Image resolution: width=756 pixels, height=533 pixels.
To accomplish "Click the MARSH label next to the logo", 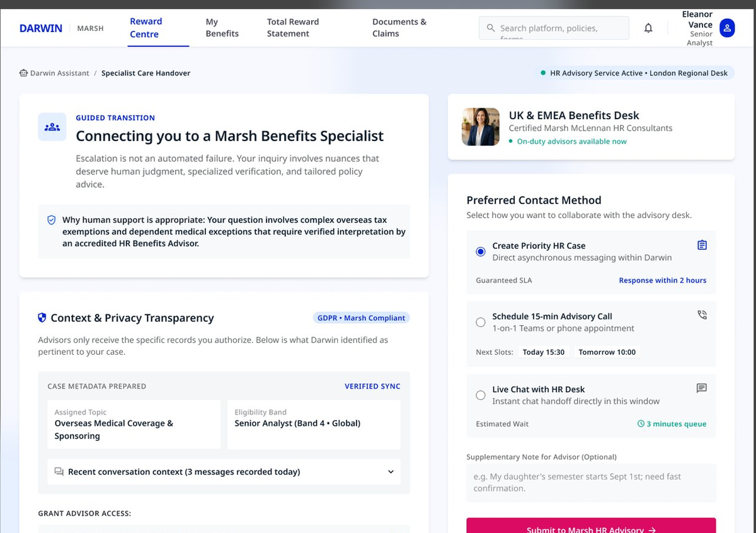I will coord(90,28).
